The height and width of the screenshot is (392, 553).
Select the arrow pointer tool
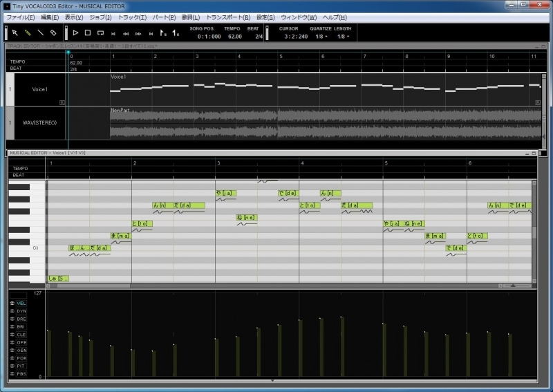coord(15,32)
